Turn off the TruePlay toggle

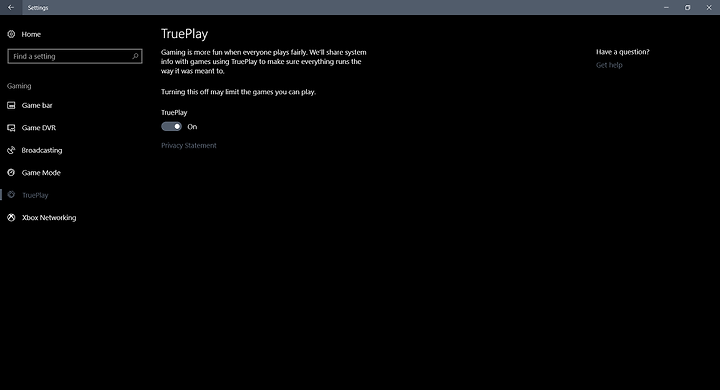click(171, 126)
